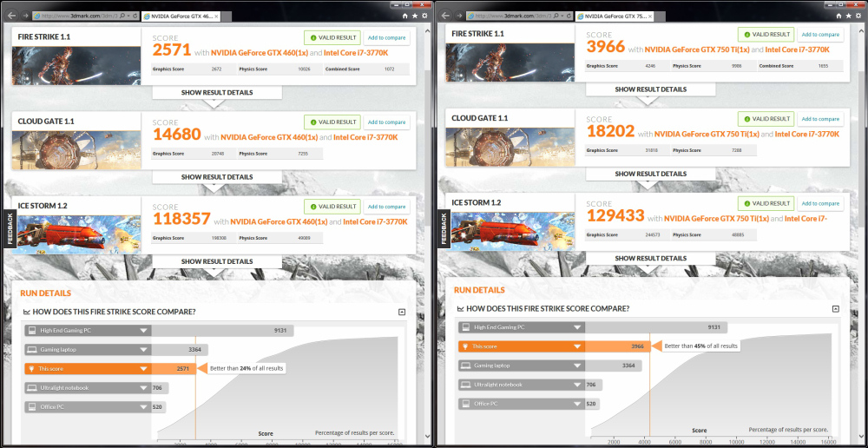Viewport: 868px width, 448px height.
Task: Open a new tab in the left browser window
Action: 226,16
